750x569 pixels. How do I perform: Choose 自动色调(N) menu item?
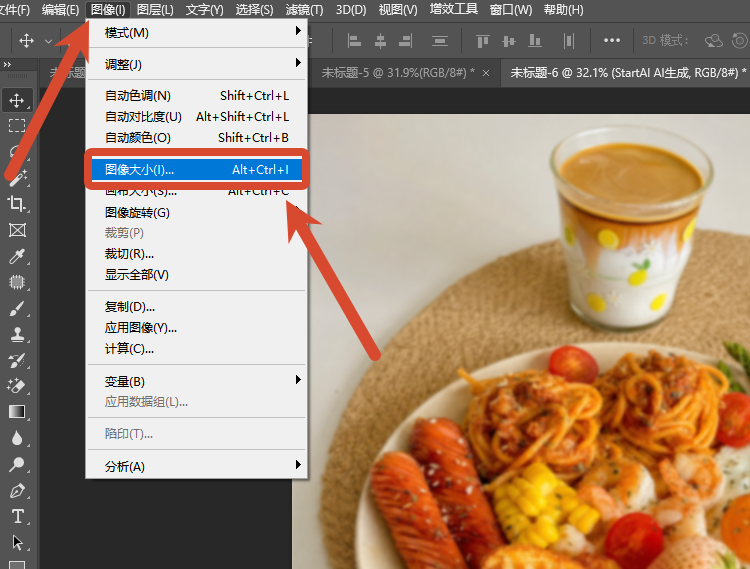(x=196, y=96)
